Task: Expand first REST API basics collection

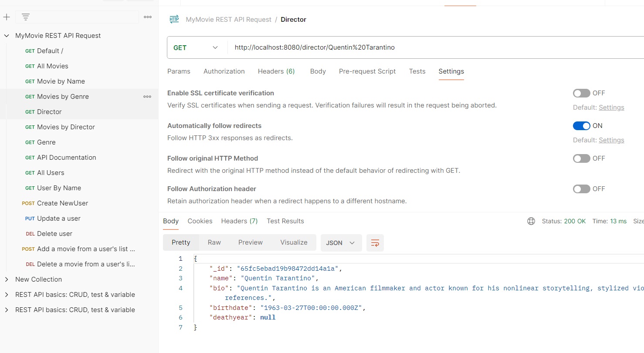Action: point(7,295)
